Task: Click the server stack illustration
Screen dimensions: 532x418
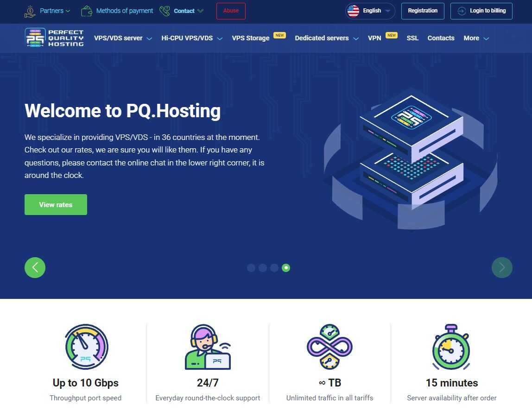Action: pos(411,159)
